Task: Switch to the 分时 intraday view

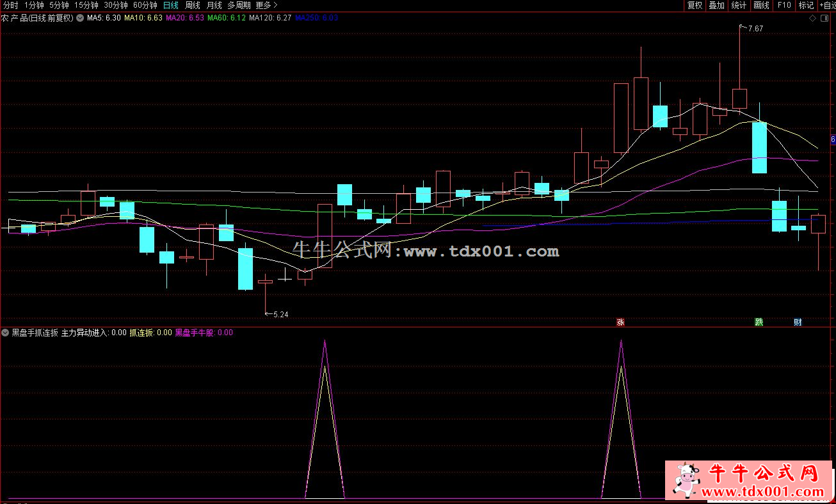Action: tap(11, 5)
